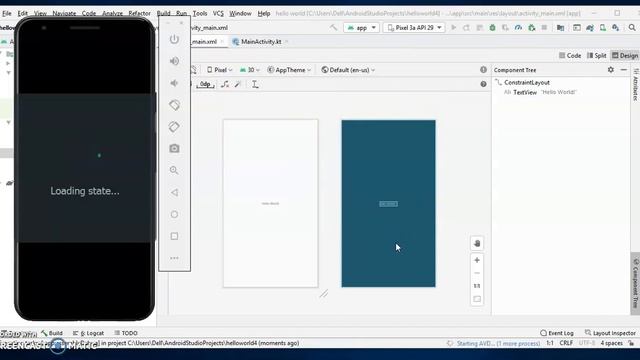Click the Infer Constraints magic wand icon

tap(238, 84)
